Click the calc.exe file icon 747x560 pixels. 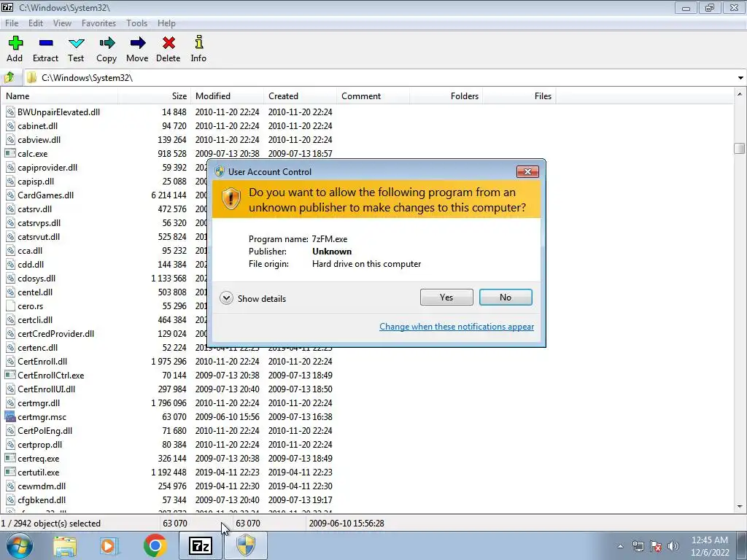(x=10, y=153)
